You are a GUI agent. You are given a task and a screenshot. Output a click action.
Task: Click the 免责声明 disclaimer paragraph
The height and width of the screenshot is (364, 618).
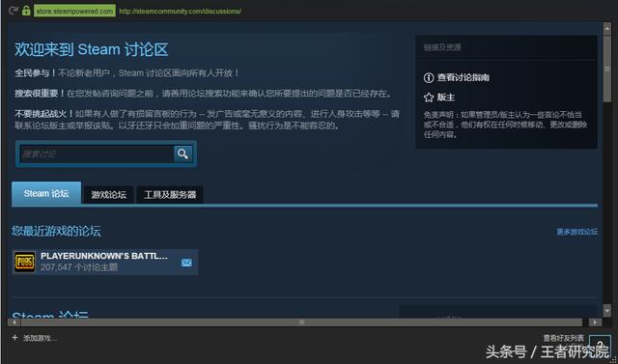[x=505, y=125]
